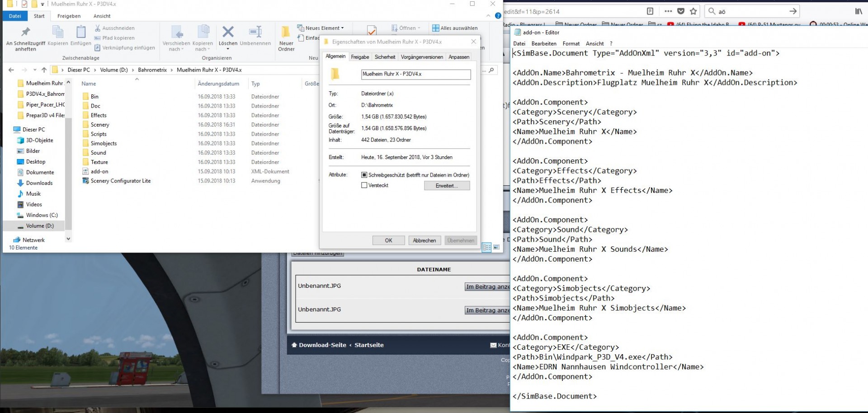Select Scenery Configurator Lite application icon
The height and width of the screenshot is (413, 868).
[x=85, y=181]
